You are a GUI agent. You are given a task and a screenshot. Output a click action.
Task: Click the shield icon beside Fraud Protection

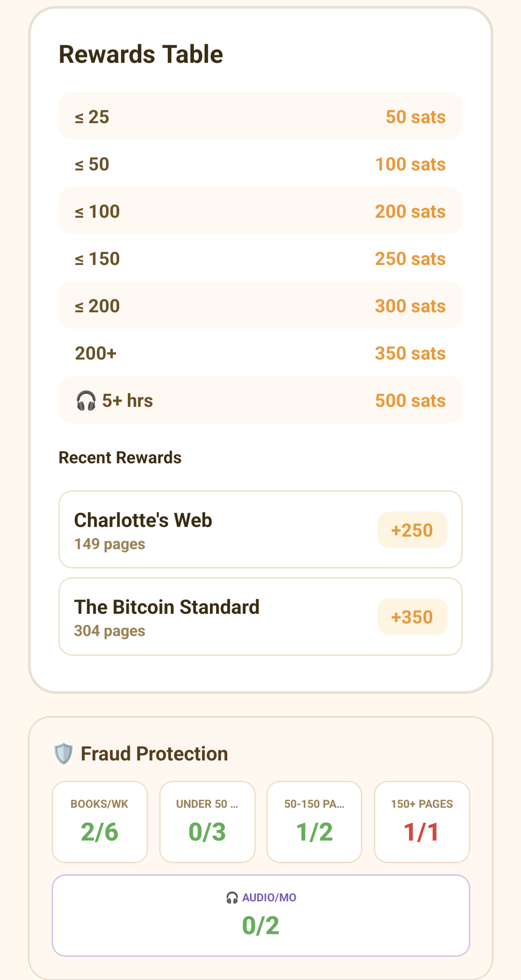[x=63, y=754]
